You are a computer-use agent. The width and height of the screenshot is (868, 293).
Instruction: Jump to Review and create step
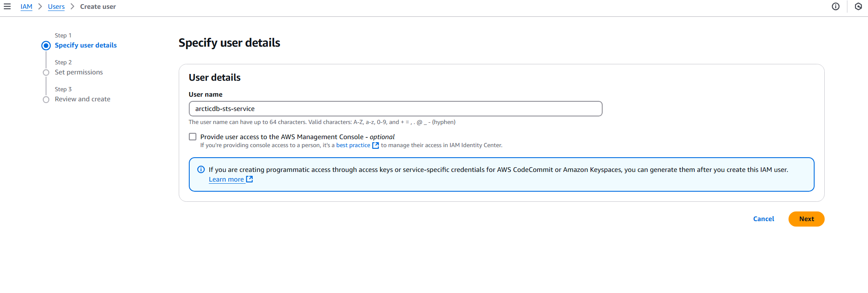point(82,99)
